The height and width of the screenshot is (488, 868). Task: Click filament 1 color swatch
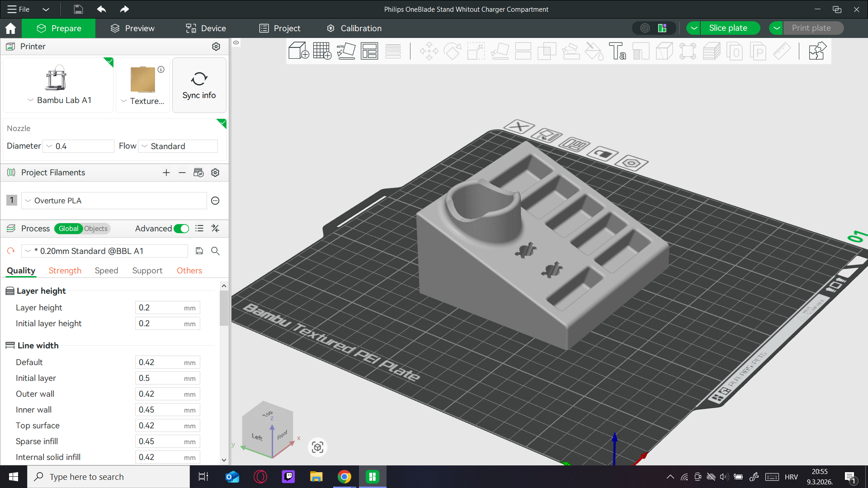[x=12, y=200]
